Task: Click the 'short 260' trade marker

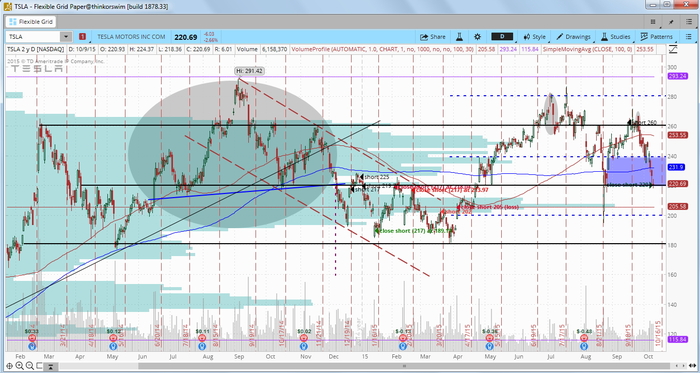Action: [x=642, y=122]
